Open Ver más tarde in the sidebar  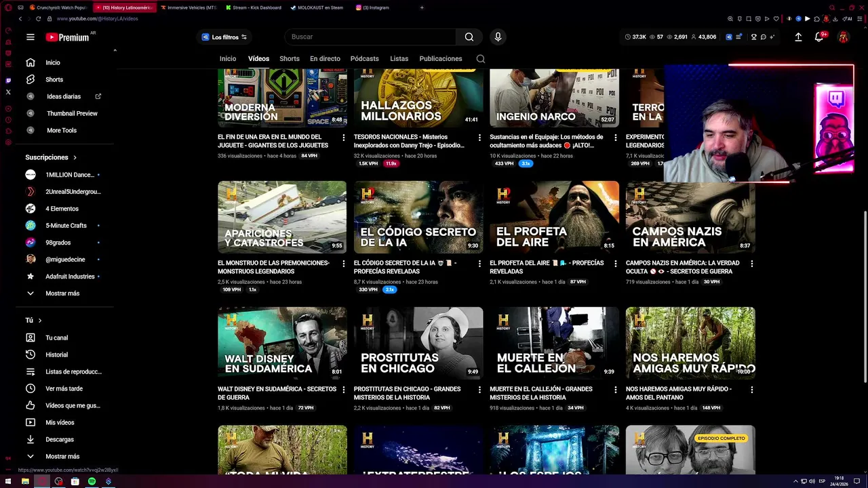click(64, 388)
